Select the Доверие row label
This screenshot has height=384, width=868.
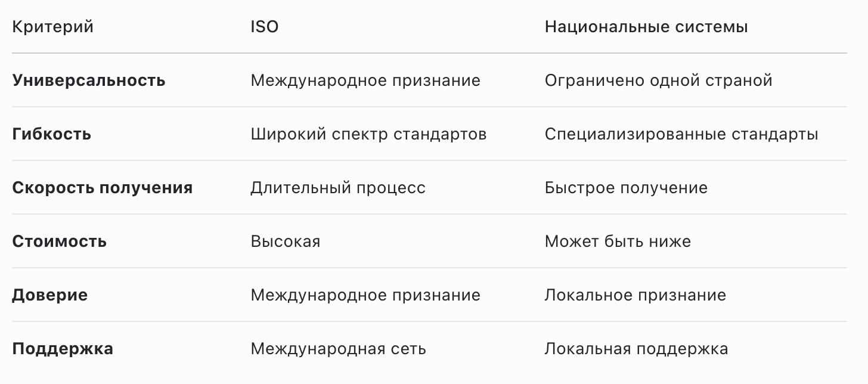[x=50, y=295]
